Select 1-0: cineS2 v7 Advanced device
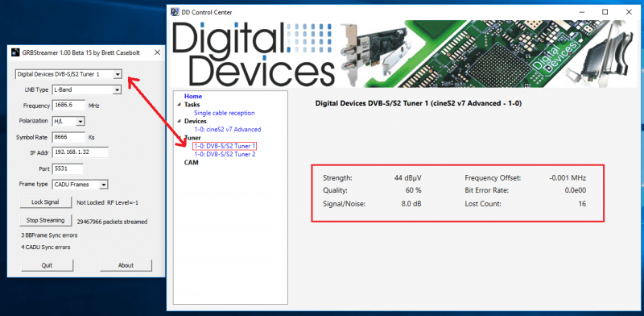 tap(227, 129)
